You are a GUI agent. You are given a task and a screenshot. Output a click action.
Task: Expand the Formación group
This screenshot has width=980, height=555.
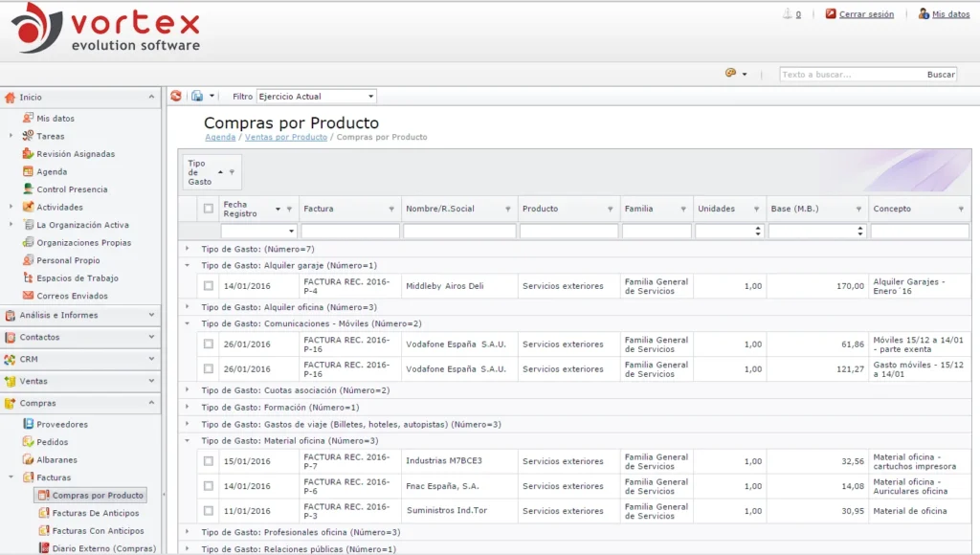[187, 407]
